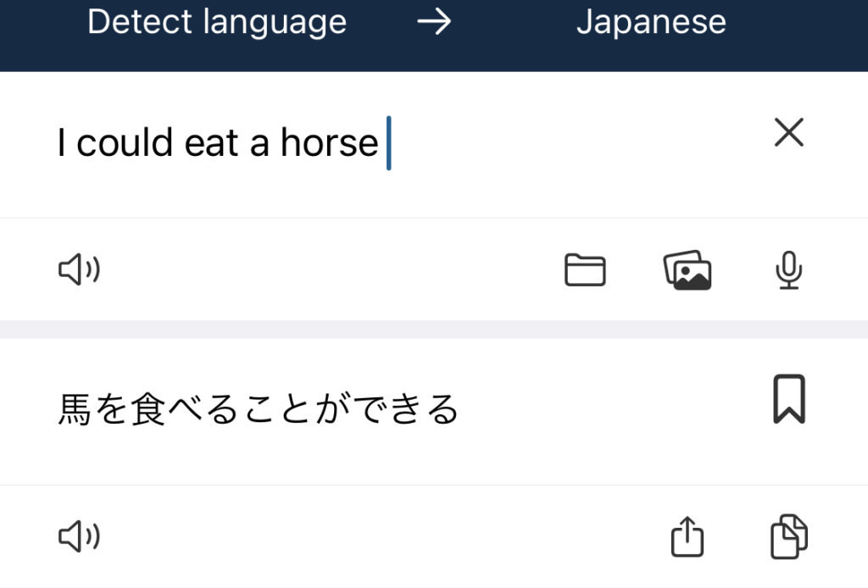Open the image translation icon
Image resolution: width=868 pixels, height=588 pixels.
pos(687,270)
